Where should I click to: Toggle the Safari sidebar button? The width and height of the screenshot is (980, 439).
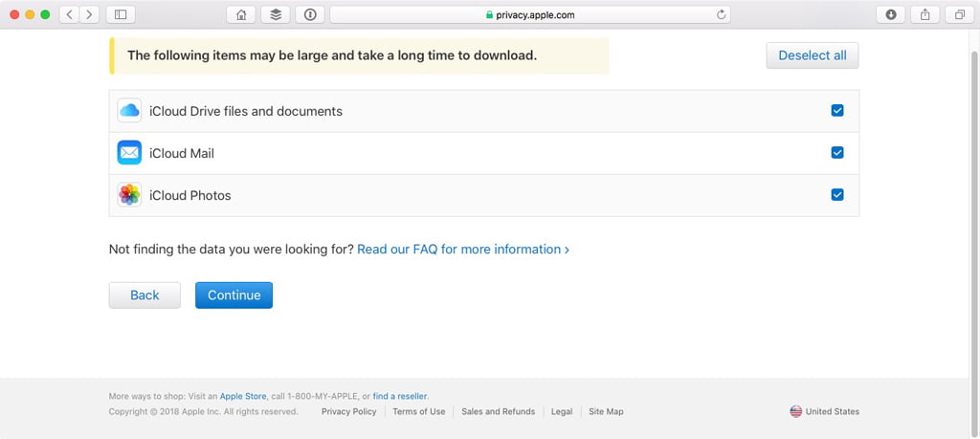121,14
